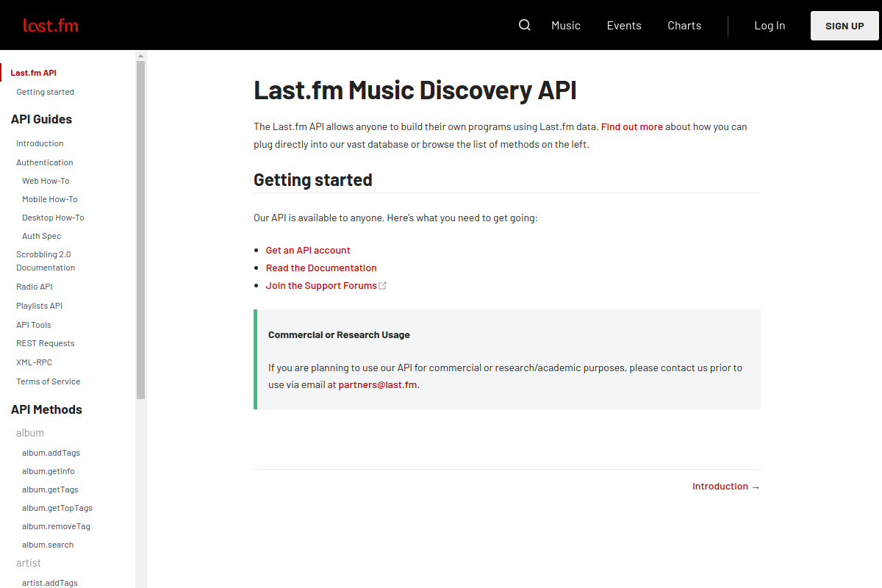
Task: Open album.removeTag method
Action: click(x=56, y=526)
